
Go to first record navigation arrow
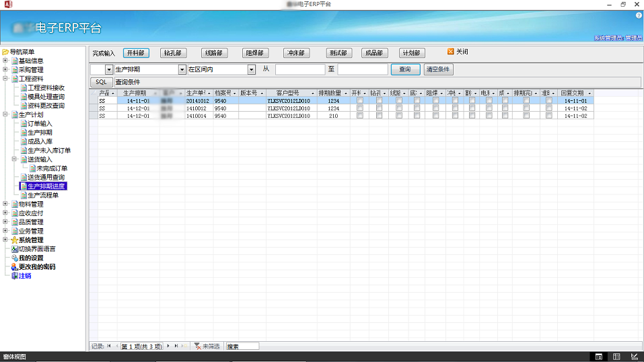click(x=109, y=346)
